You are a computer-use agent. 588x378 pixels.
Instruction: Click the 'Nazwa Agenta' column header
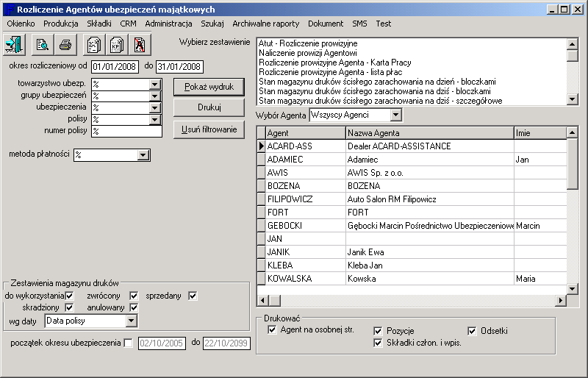click(x=430, y=133)
